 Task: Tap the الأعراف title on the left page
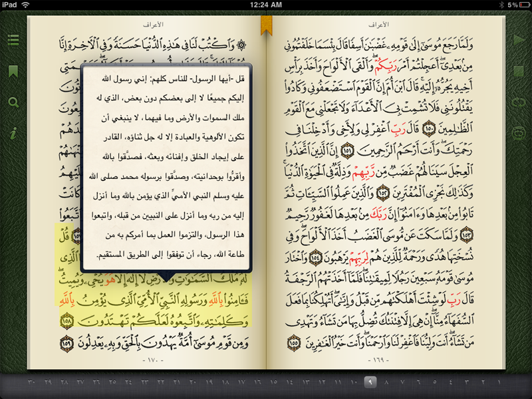153,25
